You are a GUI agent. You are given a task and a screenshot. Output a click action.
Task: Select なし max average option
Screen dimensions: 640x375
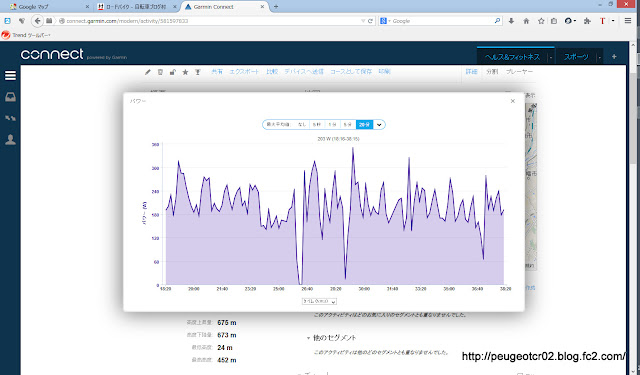click(302, 124)
